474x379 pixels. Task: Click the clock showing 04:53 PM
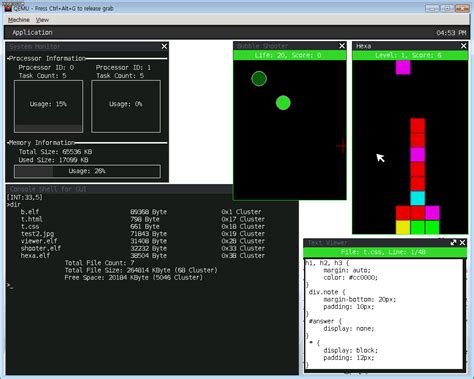click(451, 33)
